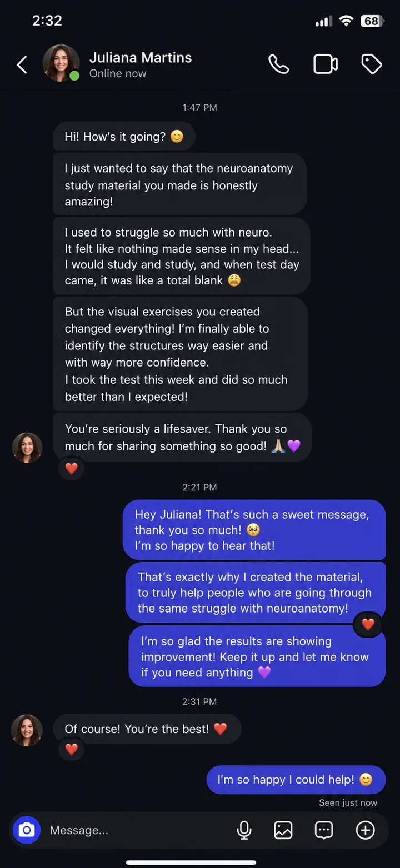
Task: Record a voice message with microphone
Action: coord(244,830)
